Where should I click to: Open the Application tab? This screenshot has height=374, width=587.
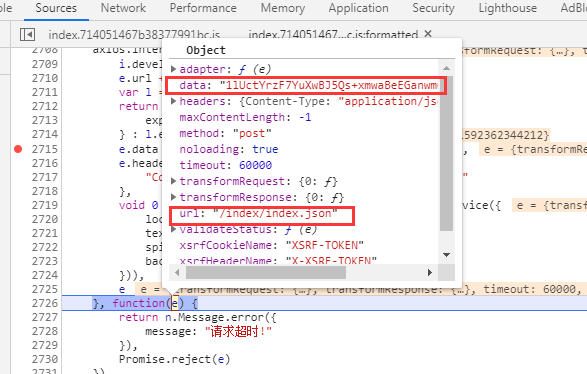click(358, 8)
